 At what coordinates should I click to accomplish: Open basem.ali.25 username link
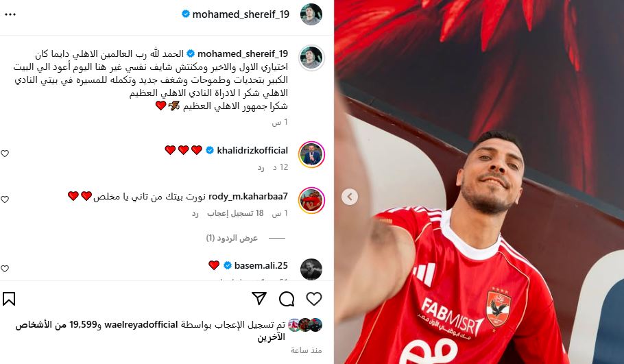pos(261,265)
